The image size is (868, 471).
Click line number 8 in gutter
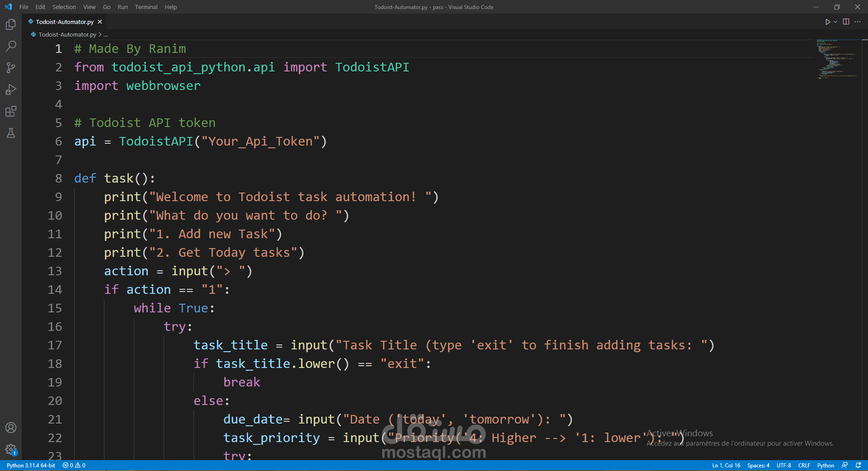pyautogui.click(x=59, y=179)
